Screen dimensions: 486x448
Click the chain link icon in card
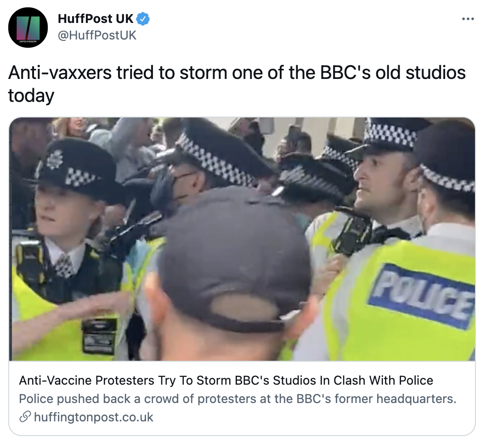point(25,417)
